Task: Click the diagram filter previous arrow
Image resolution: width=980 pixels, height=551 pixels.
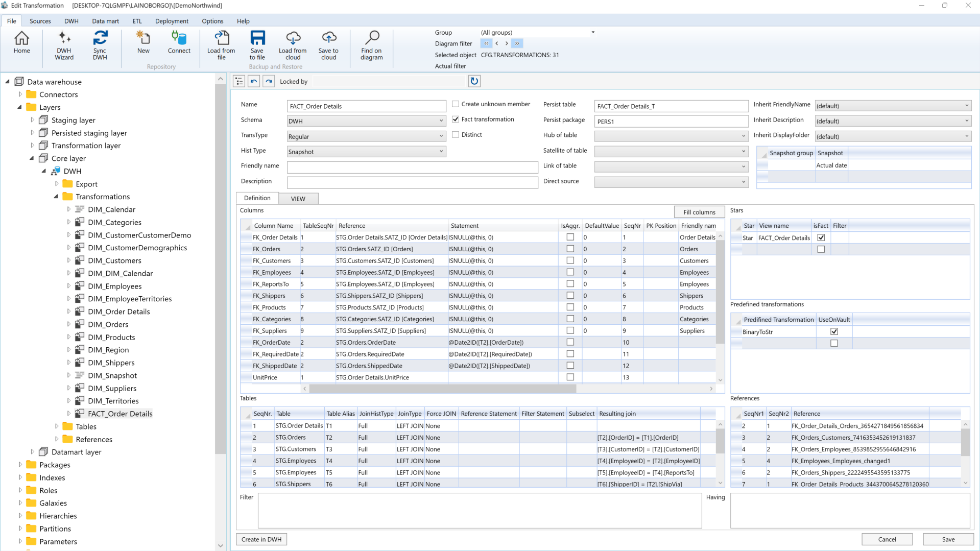Action: point(496,43)
